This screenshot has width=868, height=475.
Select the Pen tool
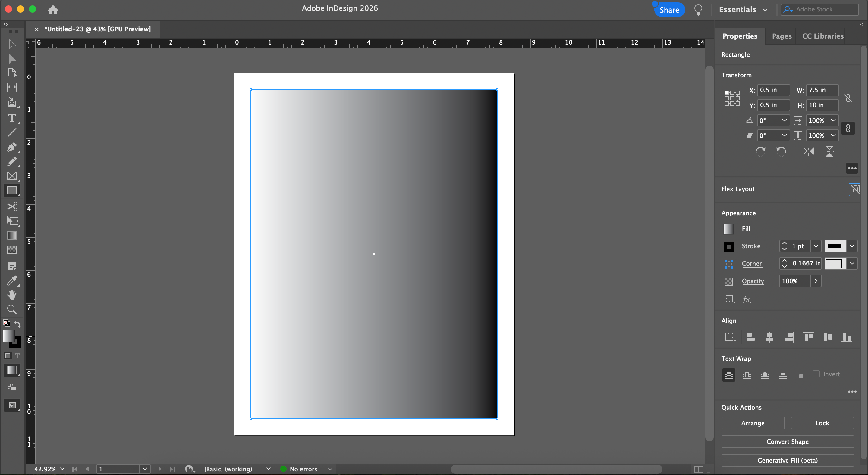(12, 147)
